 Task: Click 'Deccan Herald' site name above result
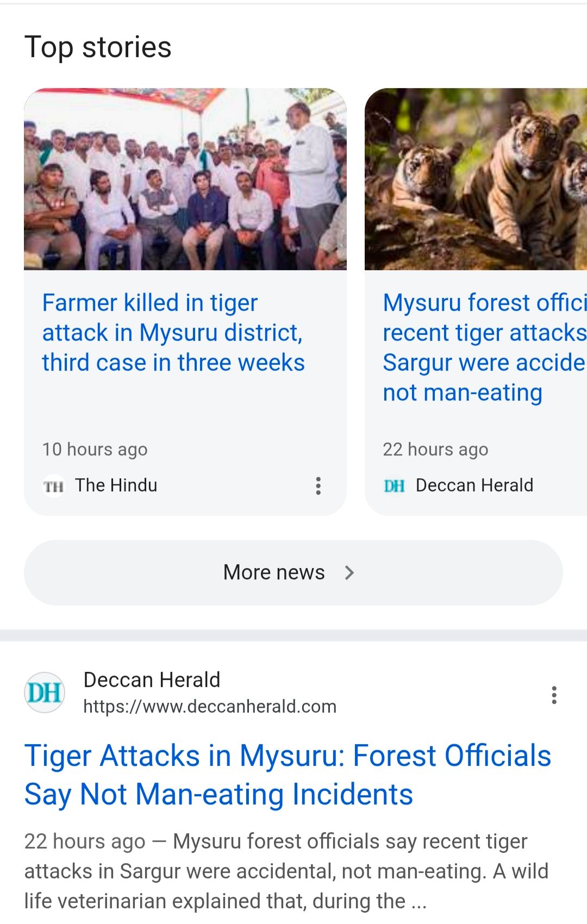152,680
